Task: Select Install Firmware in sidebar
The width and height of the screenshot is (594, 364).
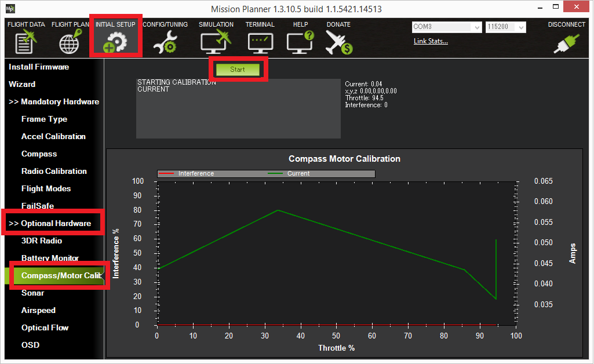Action: click(39, 67)
